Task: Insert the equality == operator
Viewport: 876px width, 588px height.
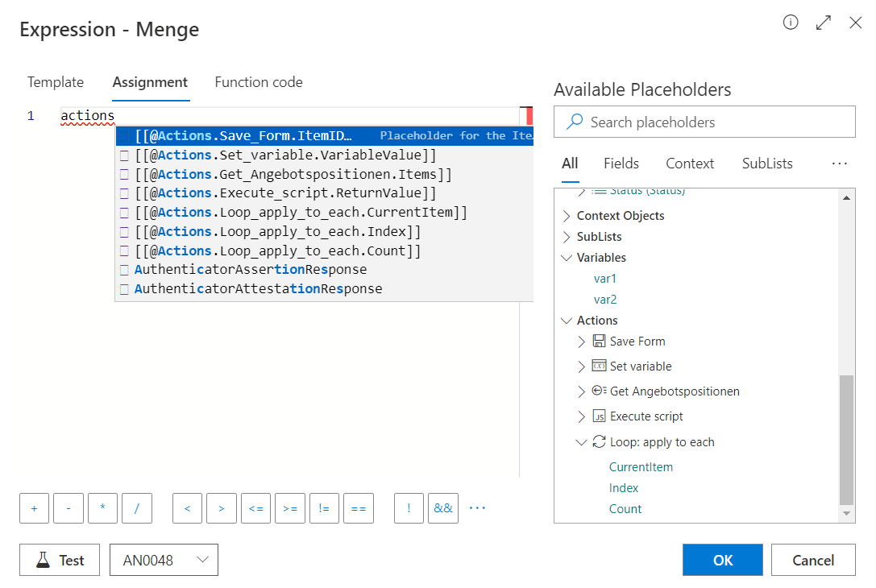Action: (x=359, y=508)
